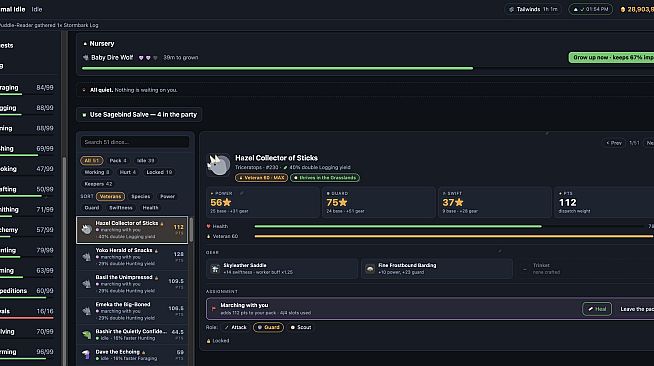The width and height of the screenshot is (654, 366).
Task: Sort the list by Veterans
Action: click(111, 196)
